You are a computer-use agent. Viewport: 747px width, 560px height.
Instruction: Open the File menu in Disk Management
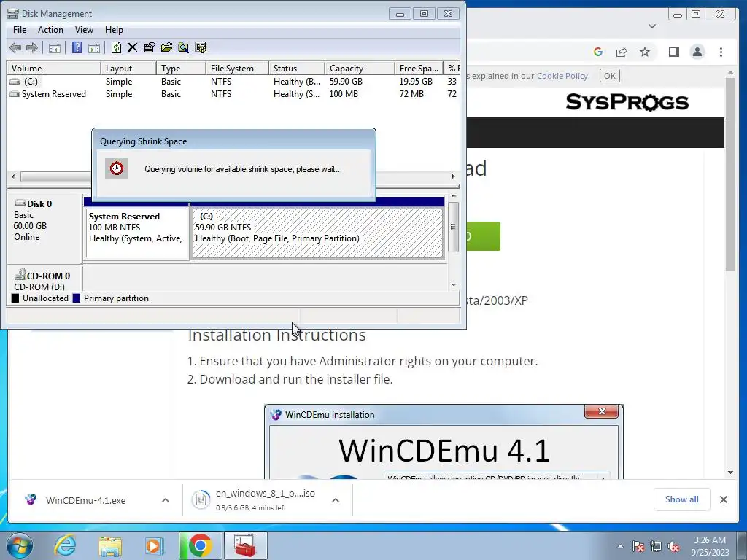20,29
